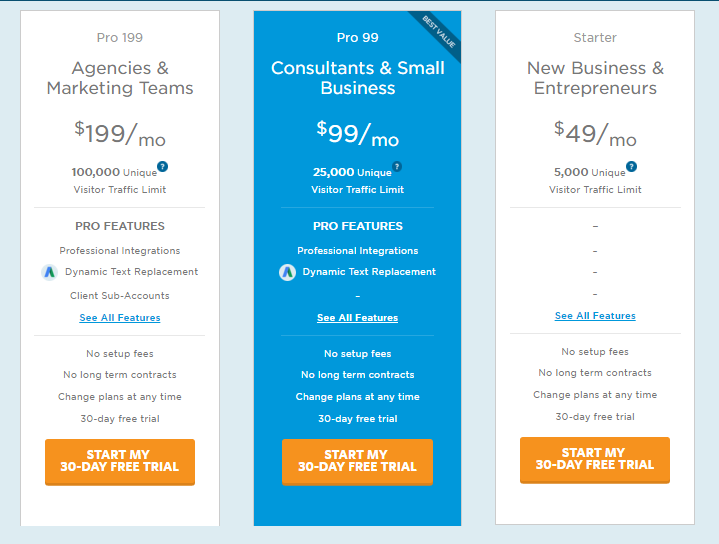Click the AdWords icon in Pro 199 plan

(x=50, y=272)
